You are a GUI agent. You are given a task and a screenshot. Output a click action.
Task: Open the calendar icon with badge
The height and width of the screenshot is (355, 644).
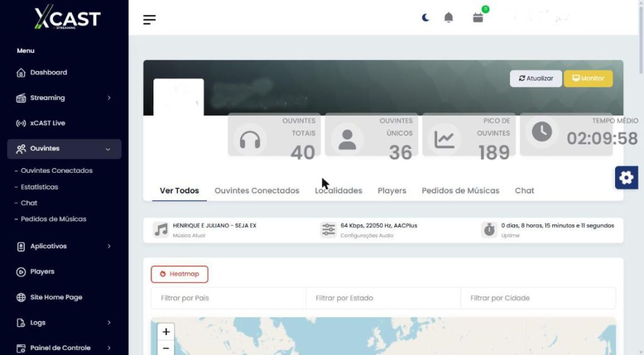coord(478,18)
